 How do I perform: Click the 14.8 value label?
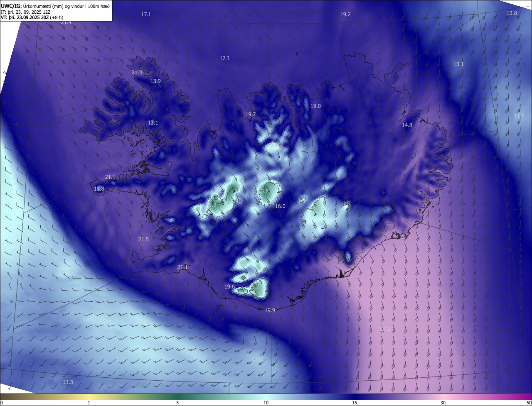coord(407,125)
